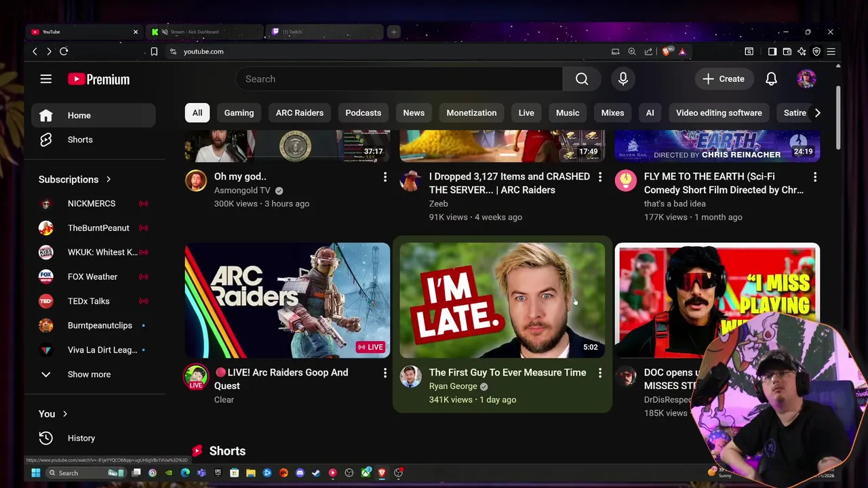Open the Brave main menu icon
This screenshot has width=868, height=488.
point(831,52)
